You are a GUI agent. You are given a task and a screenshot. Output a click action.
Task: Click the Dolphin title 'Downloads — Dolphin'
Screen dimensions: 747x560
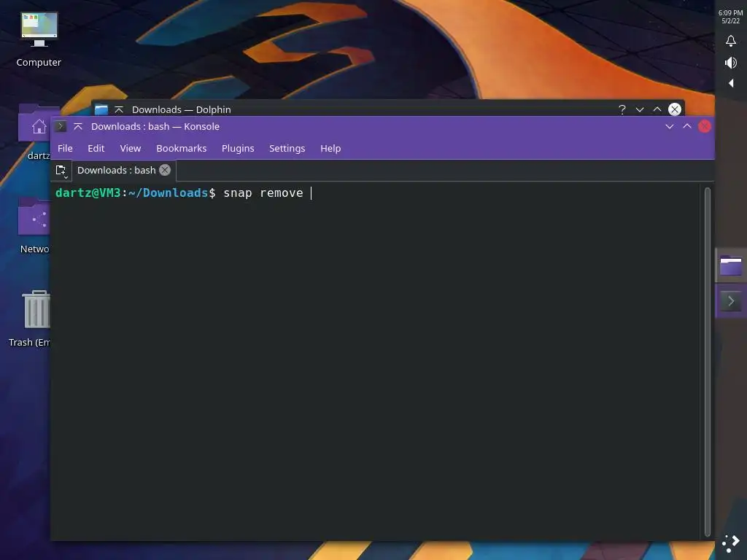click(x=182, y=109)
